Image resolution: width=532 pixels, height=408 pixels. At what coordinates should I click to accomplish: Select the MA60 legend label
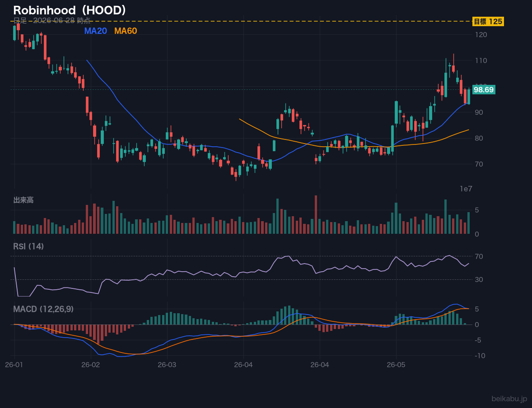[x=126, y=31]
